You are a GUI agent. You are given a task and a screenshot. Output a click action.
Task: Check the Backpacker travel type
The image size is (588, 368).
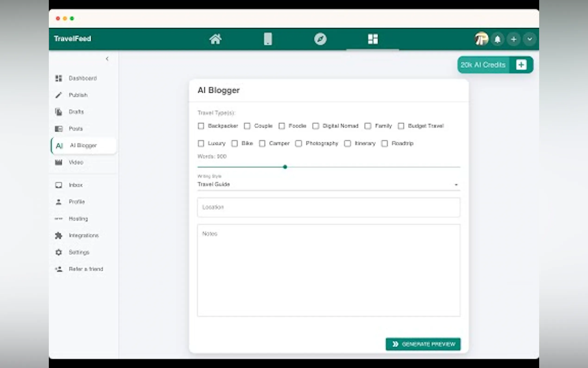pyautogui.click(x=201, y=126)
